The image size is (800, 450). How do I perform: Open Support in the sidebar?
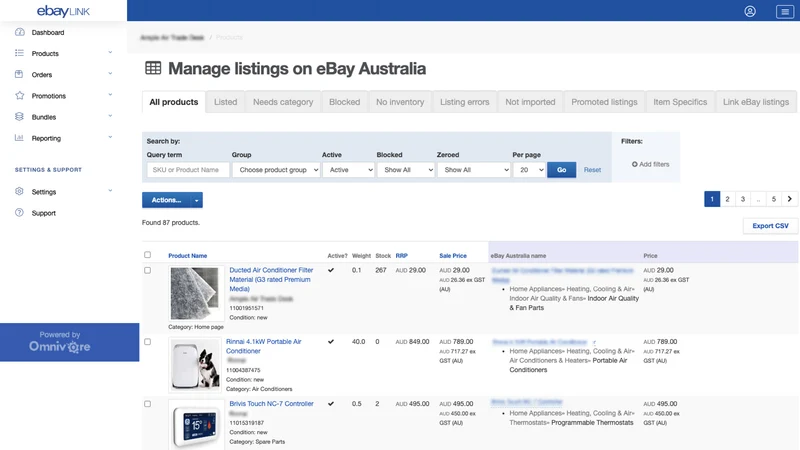[x=43, y=213]
